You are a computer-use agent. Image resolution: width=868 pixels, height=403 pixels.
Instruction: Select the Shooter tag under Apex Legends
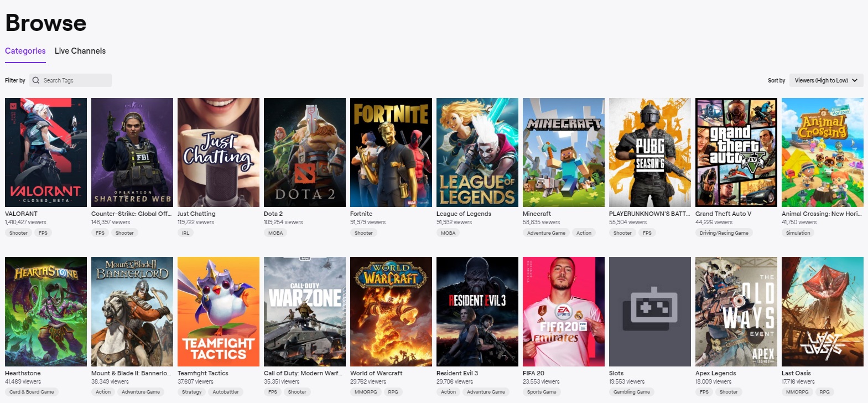pyautogui.click(x=729, y=392)
